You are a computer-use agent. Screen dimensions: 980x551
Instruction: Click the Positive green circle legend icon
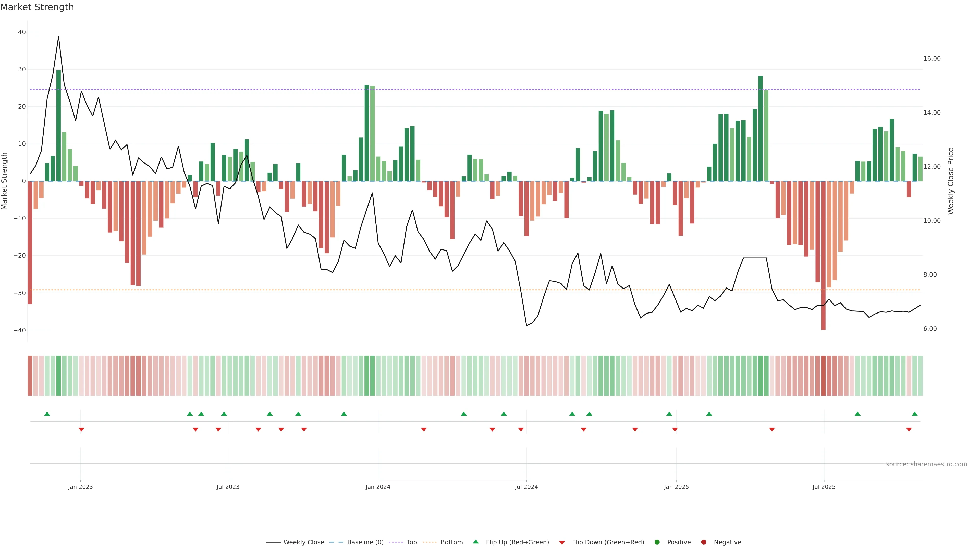coord(657,542)
